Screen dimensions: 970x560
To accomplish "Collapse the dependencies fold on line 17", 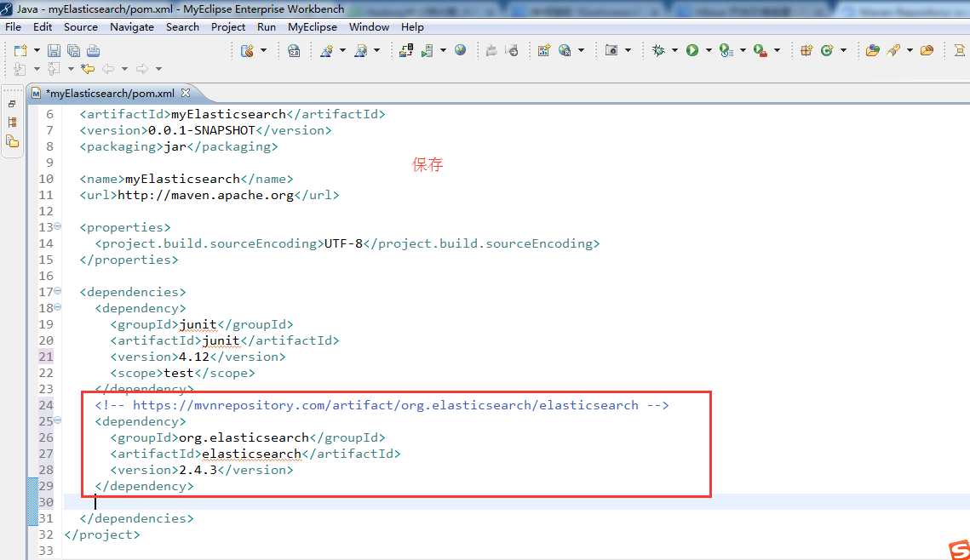I will (58, 290).
